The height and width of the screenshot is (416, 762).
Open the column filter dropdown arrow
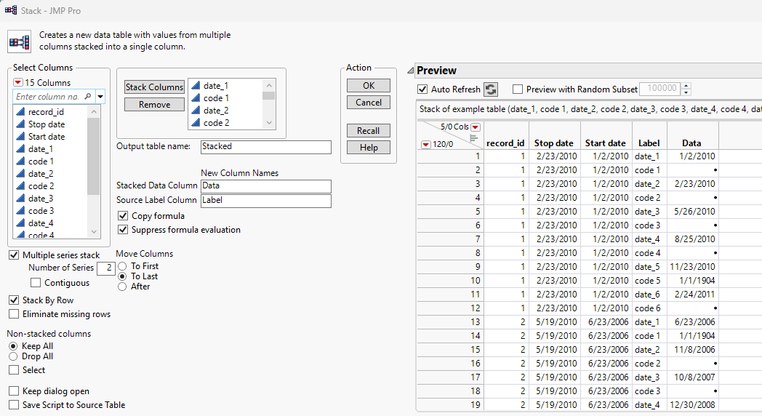[x=101, y=96]
